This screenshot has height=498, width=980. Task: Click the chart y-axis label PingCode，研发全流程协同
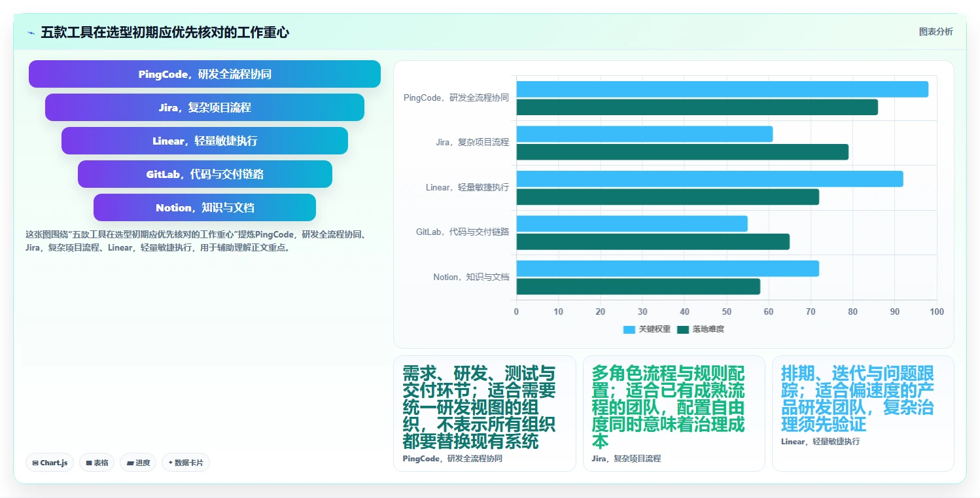[x=456, y=98]
